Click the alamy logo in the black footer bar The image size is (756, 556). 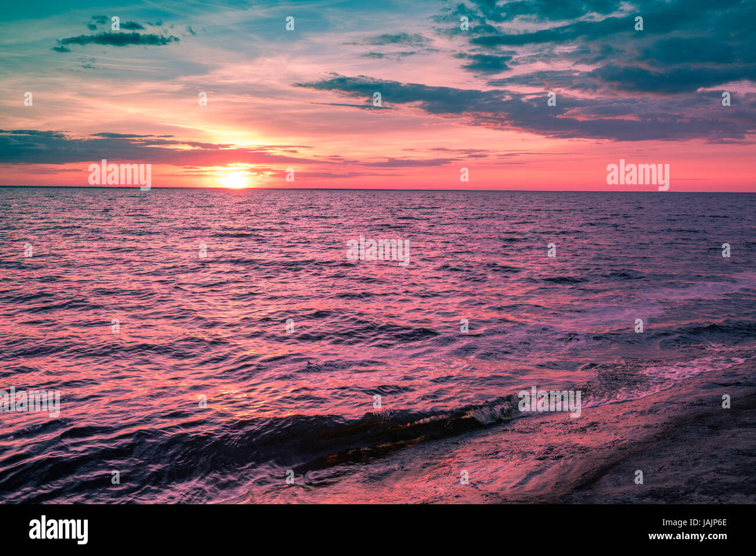pyautogui.click(x=59, y=530)
